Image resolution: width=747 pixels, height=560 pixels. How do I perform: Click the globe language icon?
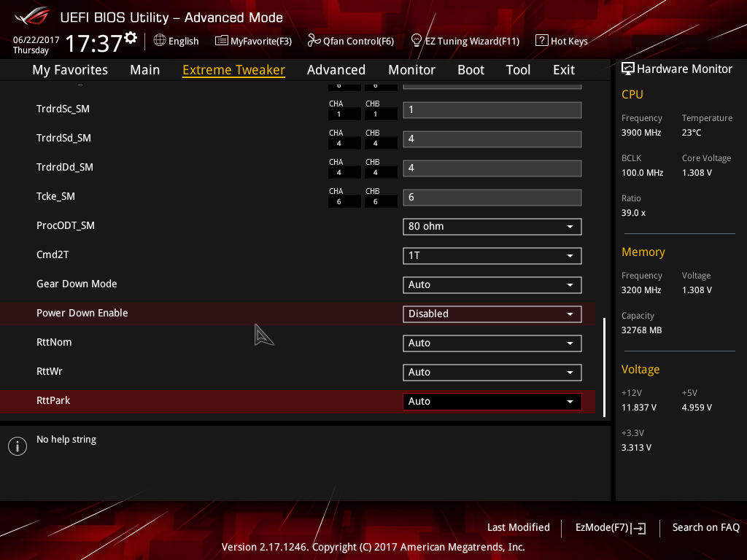click(x=160, y=40)
